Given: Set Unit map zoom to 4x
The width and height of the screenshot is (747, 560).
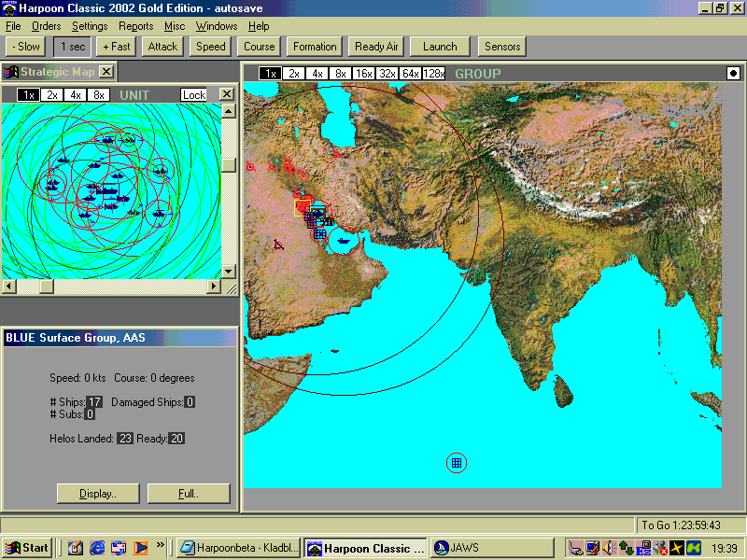Looking at the screenshot, I should [76, 95].
